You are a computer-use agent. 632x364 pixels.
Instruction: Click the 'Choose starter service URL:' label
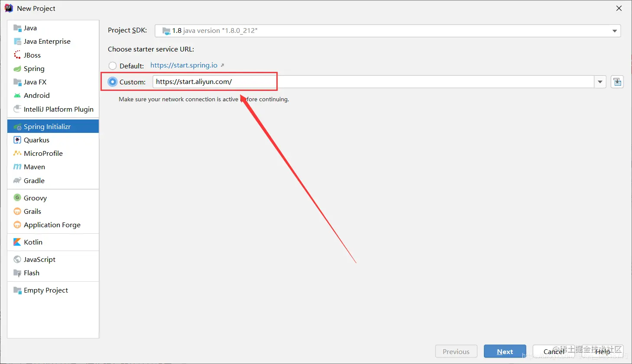(151, 49)
